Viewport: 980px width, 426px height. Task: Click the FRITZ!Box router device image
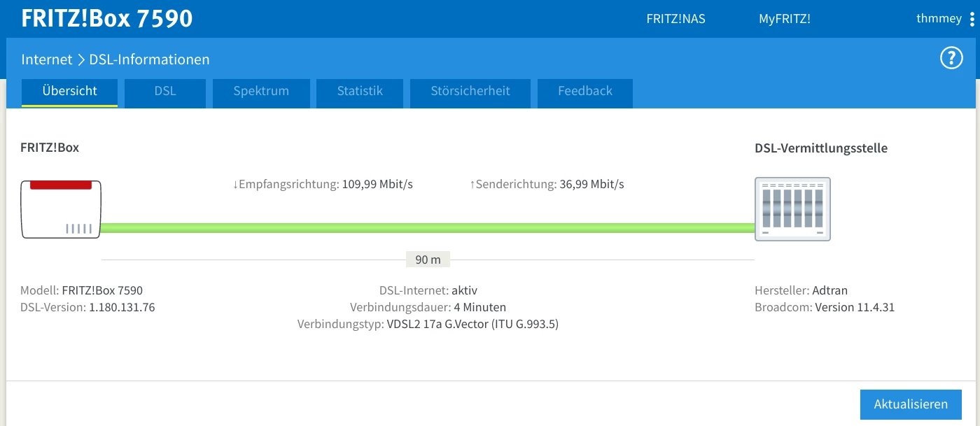click(61, 209)
